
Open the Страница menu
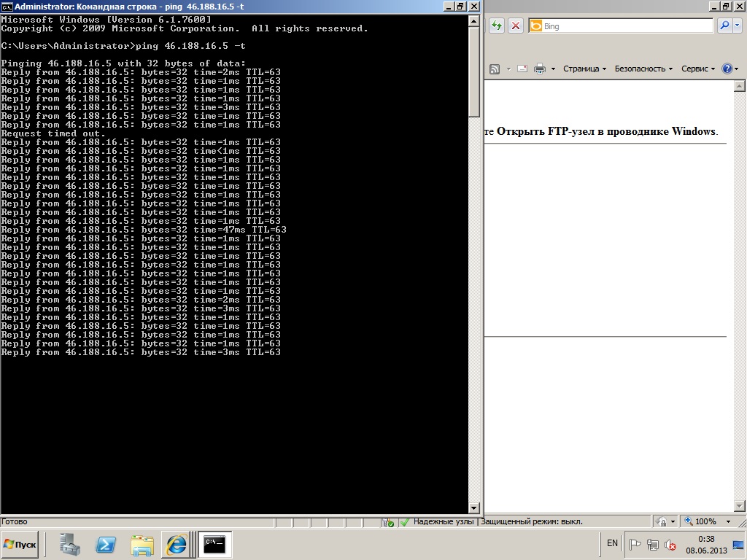tap(584, 69)
